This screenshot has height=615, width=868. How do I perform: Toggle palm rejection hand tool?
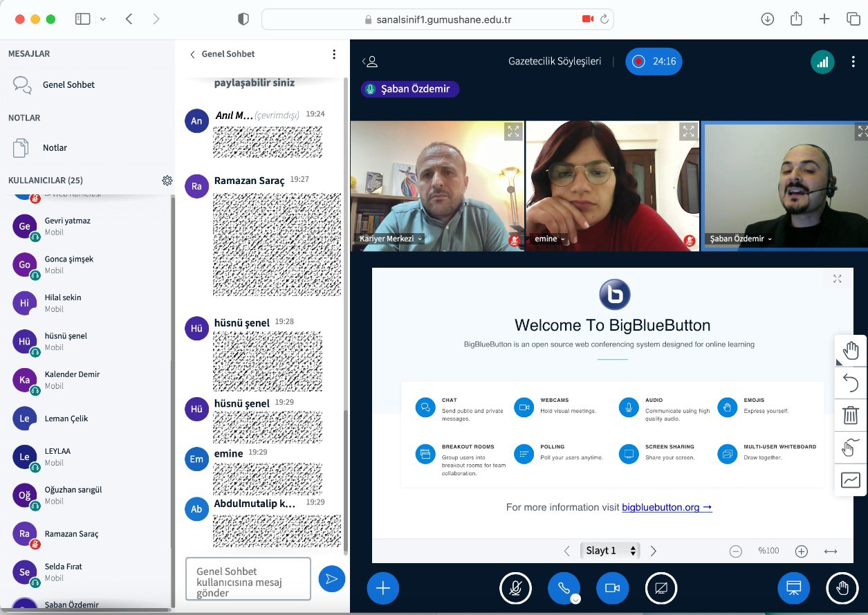pos(851,448)
